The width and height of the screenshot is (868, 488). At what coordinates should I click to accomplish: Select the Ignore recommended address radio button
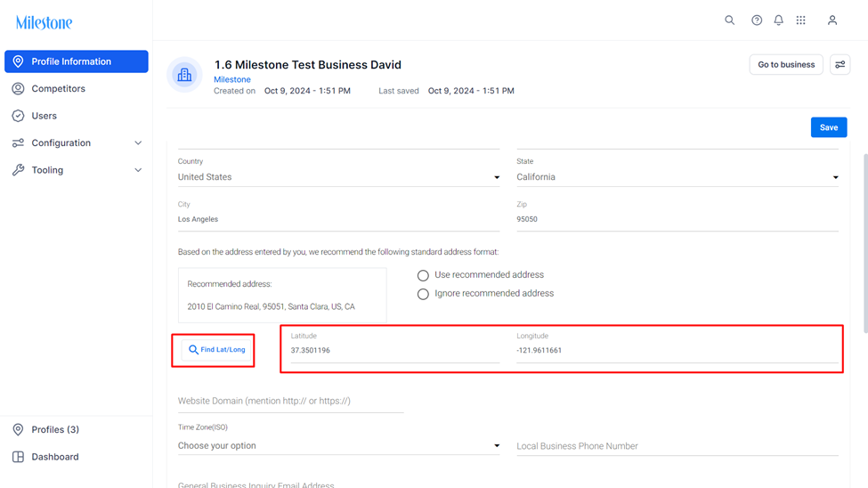pyautogui.click(x=423, y=294)
